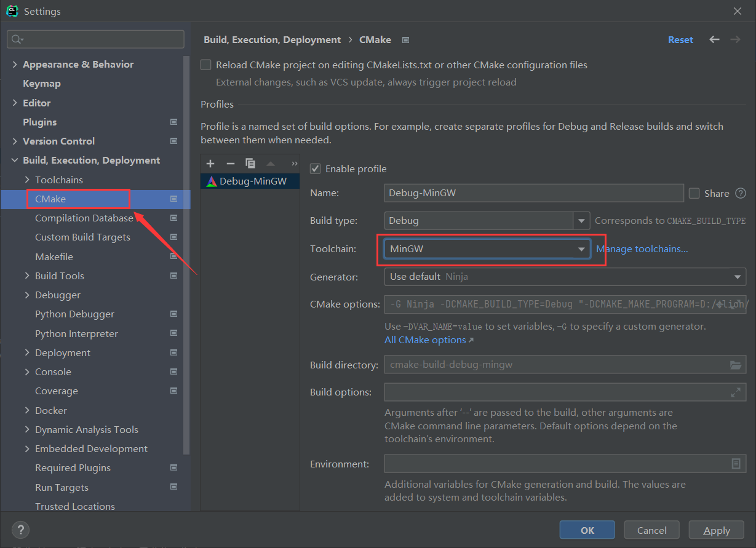The height and width of the screenshot is (548, 756).
Task: Click into the Environment field
Action: coord(565,464)
